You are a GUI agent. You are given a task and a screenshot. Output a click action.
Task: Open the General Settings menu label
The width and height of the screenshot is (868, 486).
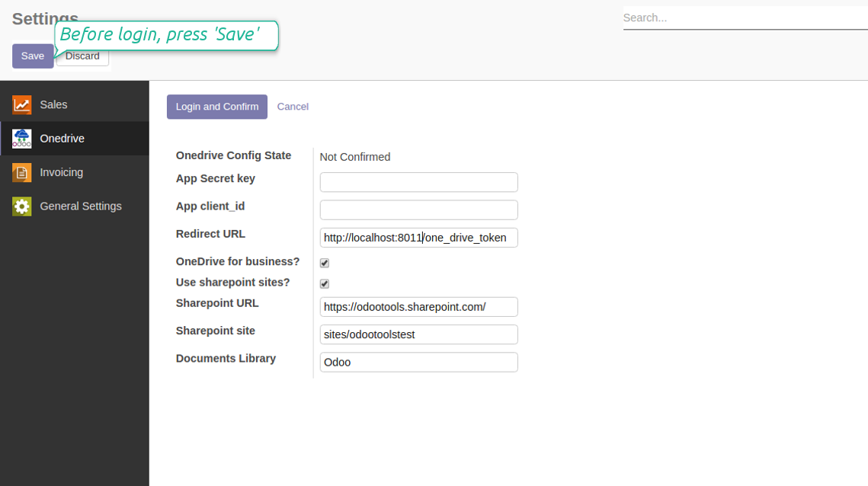pos(81,206)
